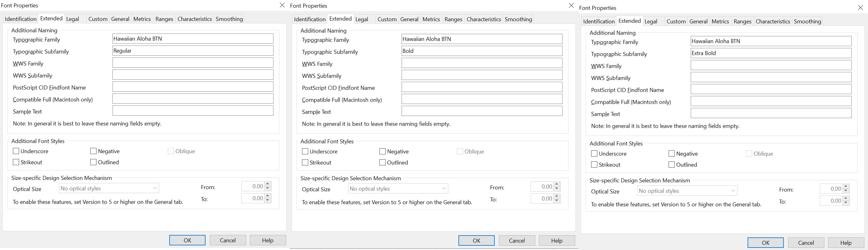
Task: Open Optical Size dropdown in left dialog
Action: tap(109, 188)
